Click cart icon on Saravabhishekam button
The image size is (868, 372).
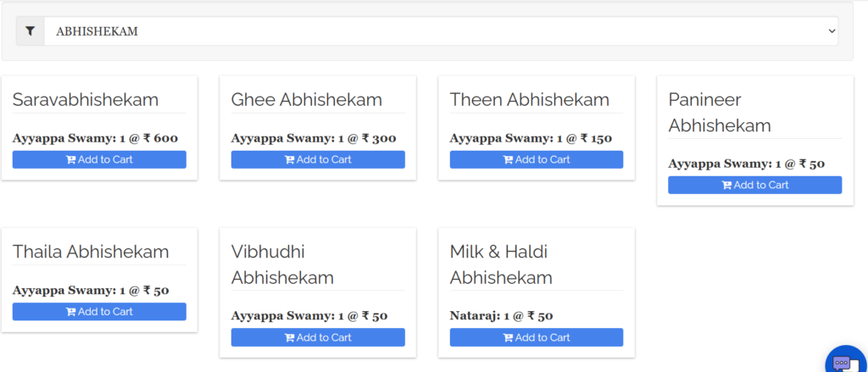(71, 160)
